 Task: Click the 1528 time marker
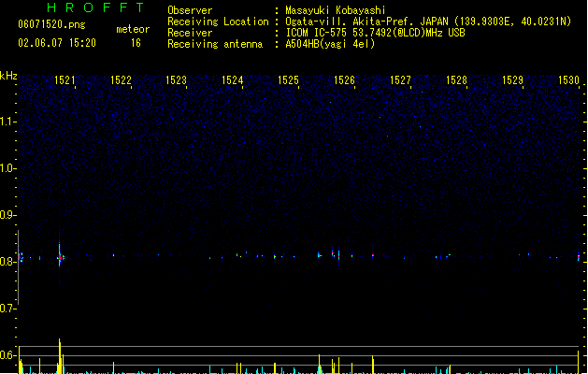(x=456, y=80)
